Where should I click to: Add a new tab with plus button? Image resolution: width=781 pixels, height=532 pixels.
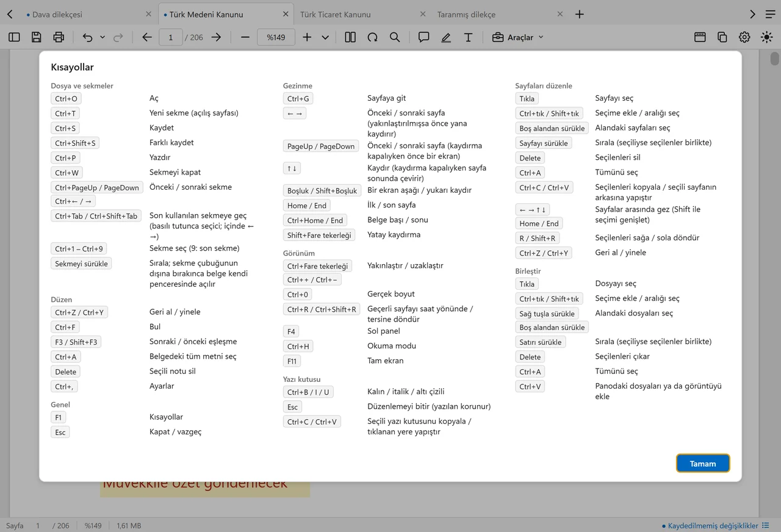point(580,14)
